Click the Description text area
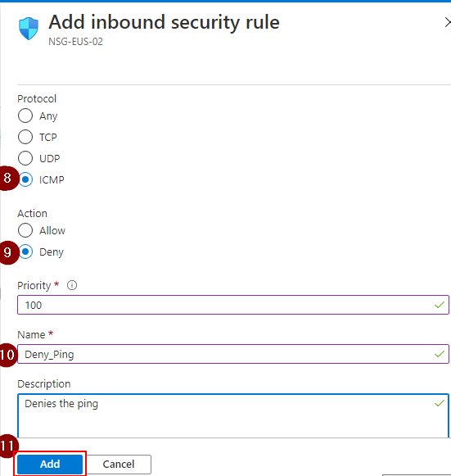 pyautogui.click(x=233, y=415)
